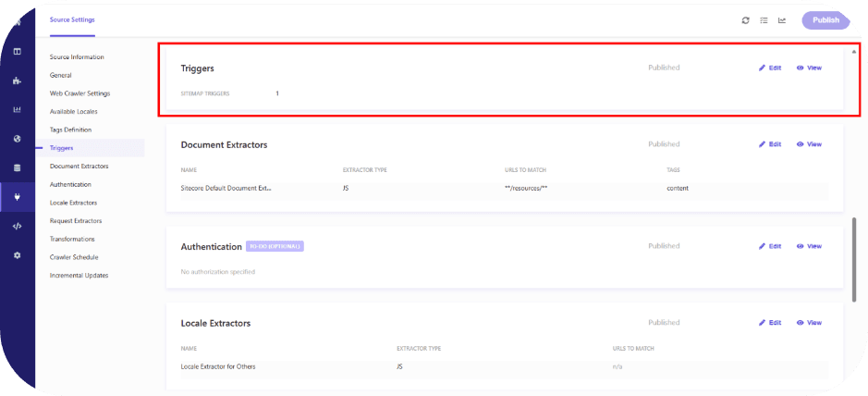Open the analytics chart icon in top toolbar
Image resolution: width=868 pixels, height=396 pixels.
tap(782, 20)
